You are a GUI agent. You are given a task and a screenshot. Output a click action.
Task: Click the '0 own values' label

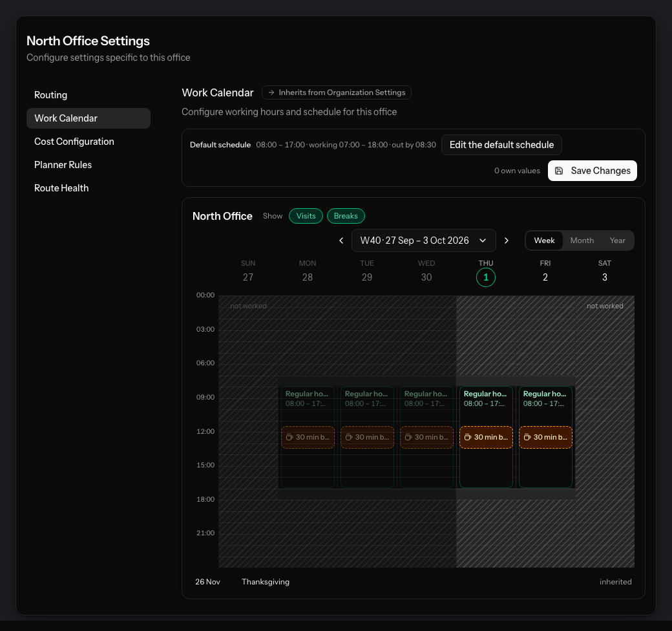(517, 171)
